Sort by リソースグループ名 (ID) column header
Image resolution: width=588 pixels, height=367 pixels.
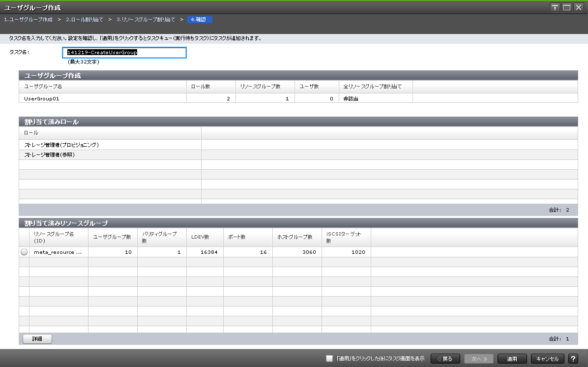coord(54,237)
